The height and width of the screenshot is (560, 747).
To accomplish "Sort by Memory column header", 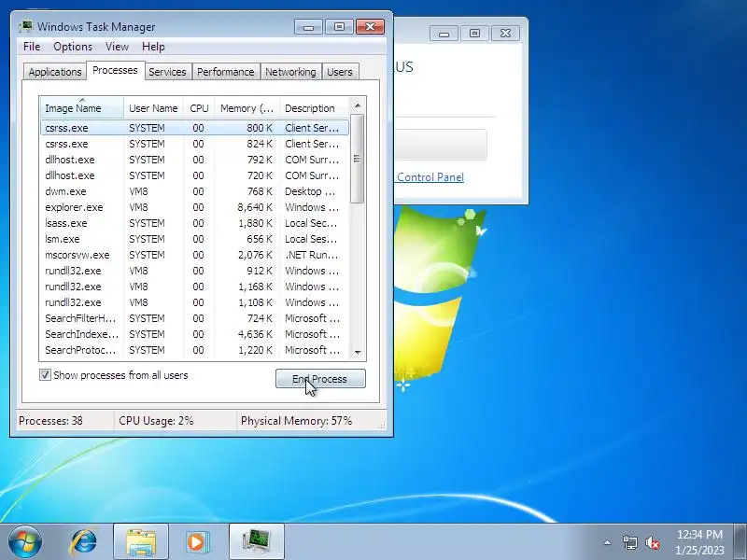I will [247, 108].
